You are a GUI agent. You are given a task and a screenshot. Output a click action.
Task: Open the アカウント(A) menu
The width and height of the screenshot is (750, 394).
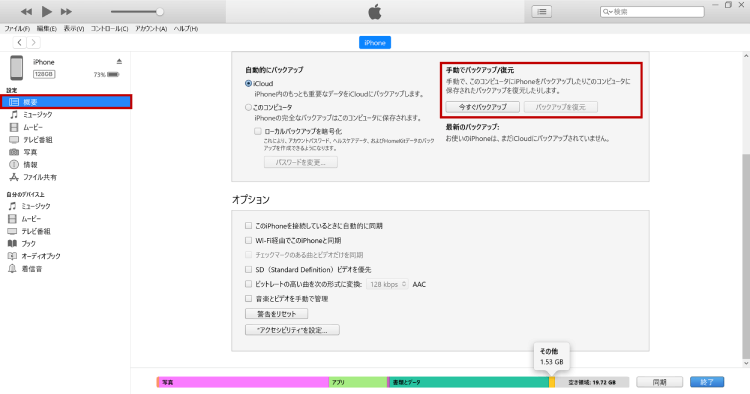click(151, 29)
